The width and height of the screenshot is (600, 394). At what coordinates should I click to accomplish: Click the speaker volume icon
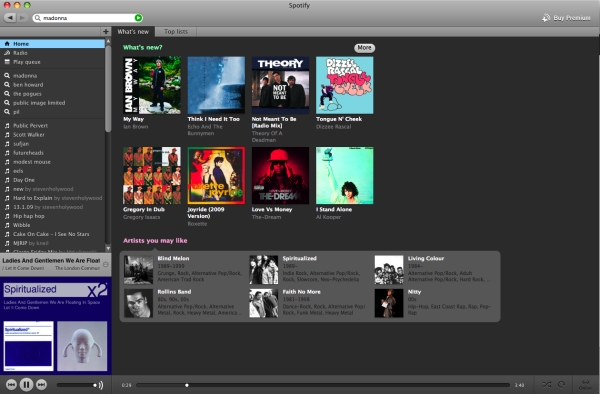click(101, 385)
